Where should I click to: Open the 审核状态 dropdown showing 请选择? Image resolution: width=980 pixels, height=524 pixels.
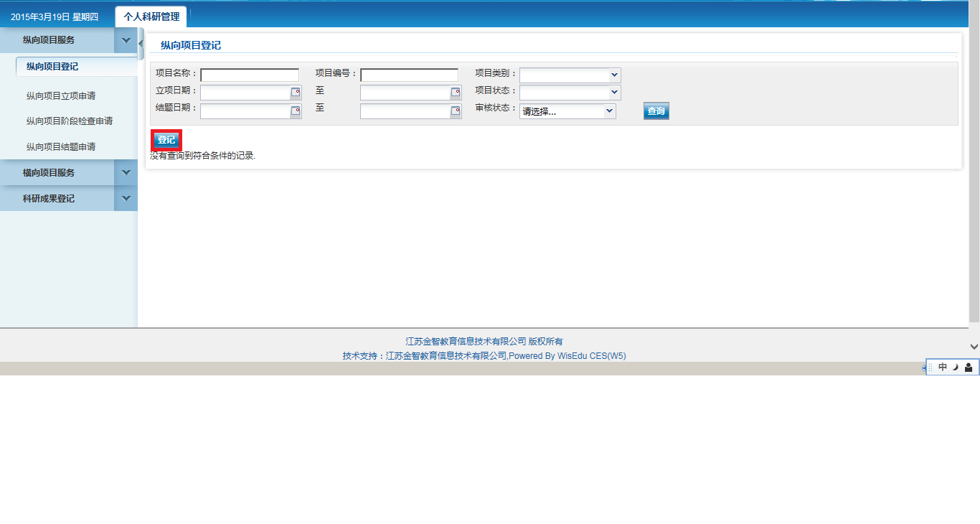coord(609,111)
